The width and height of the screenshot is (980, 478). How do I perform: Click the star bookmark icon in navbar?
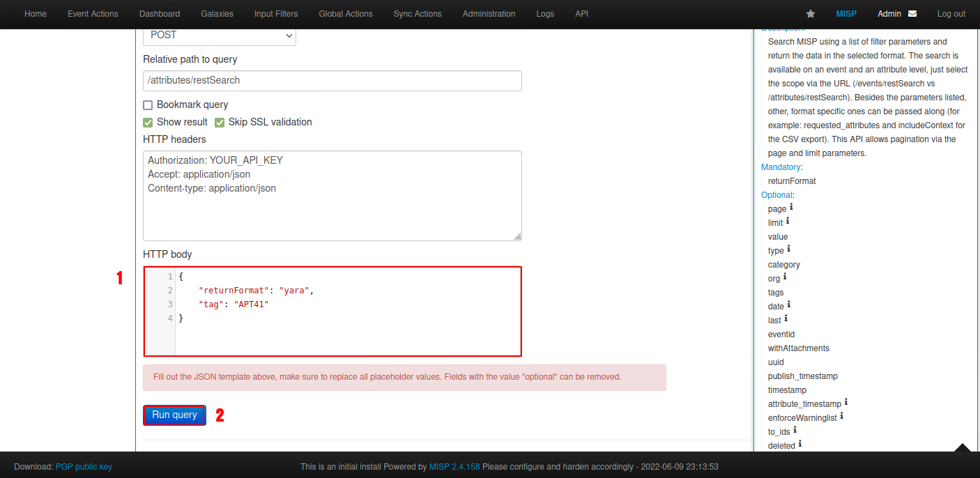[811, 14]
